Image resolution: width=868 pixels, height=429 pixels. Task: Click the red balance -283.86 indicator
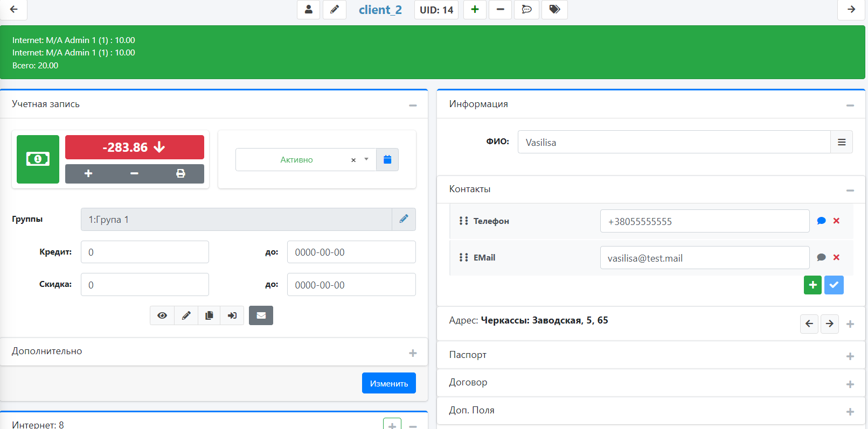[x=135, y=147]
